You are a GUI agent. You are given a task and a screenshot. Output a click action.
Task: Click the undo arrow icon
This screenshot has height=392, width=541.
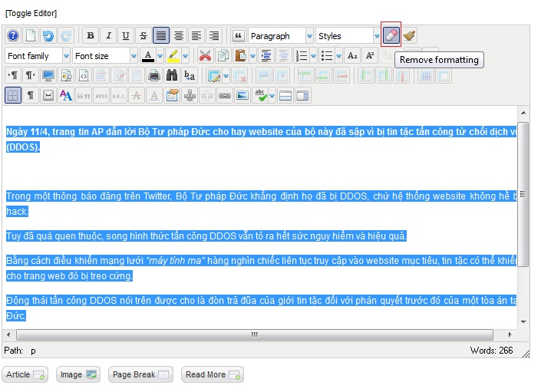pyautogui.click(x=48, y=35)
